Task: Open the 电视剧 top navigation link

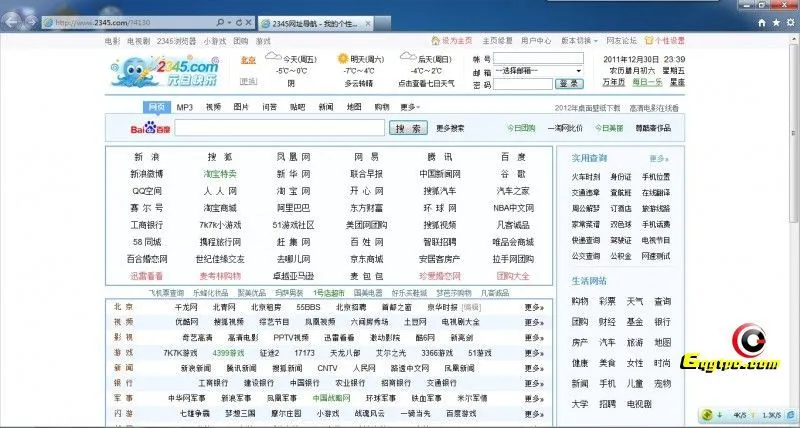Action: (x=139, y=41)
